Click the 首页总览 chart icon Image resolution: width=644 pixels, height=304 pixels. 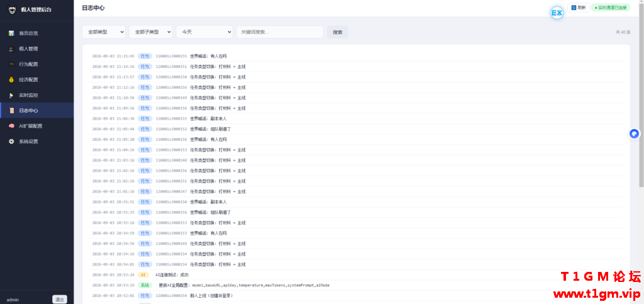11,33
